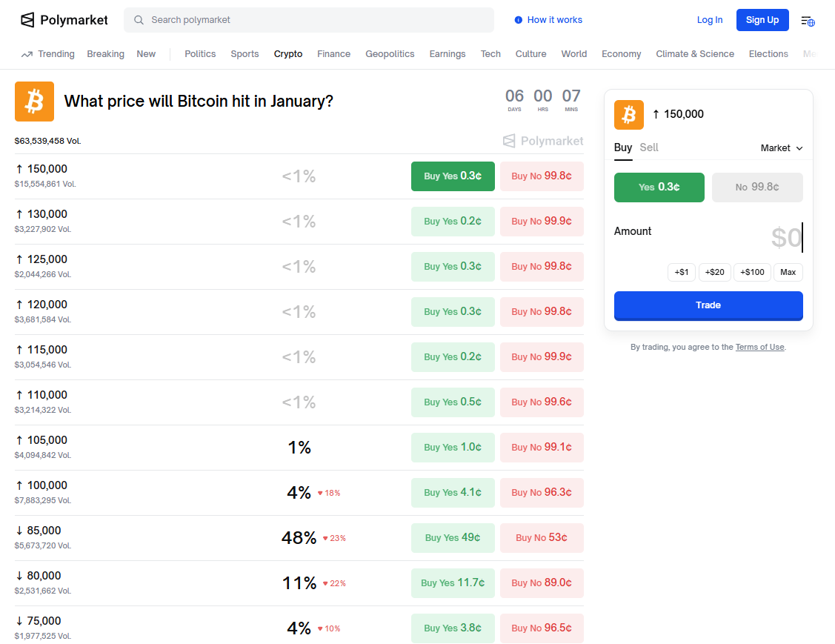The width and height of the screenshot is (835, 644).
Task: Select the Yes 0.3¢ outcome in trade panel
Action: tap(659, 187)
